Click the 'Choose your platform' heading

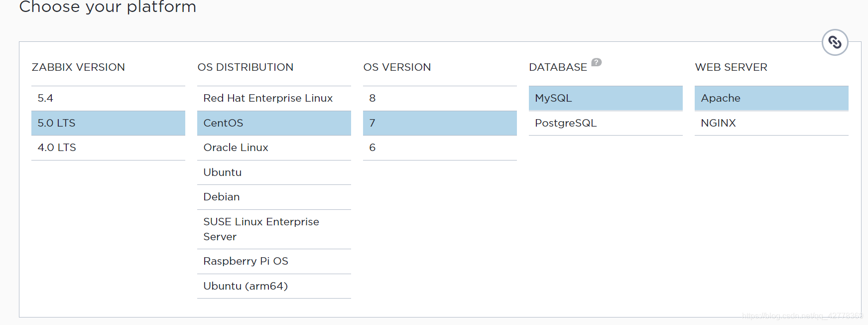click(108, 7)
